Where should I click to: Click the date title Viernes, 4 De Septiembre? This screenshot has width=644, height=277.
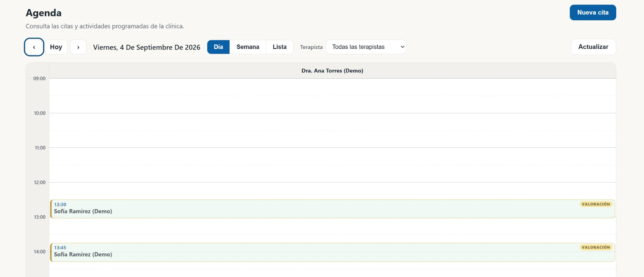[x=147, y=47]
